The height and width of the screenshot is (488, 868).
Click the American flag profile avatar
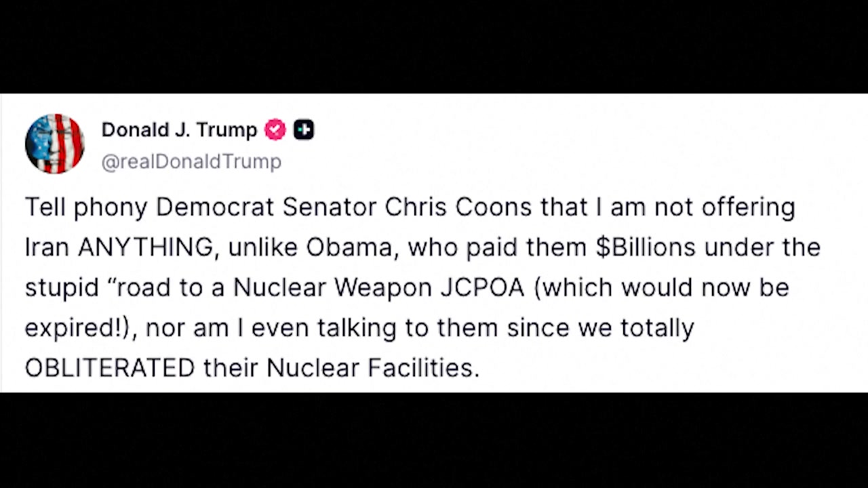54,144
